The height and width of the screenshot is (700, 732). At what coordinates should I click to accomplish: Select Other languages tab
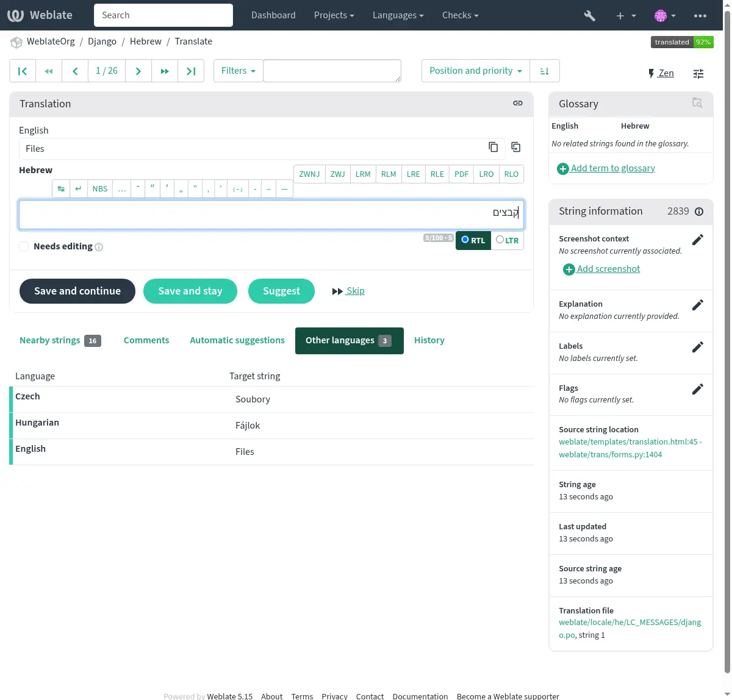(x=350, y=340)
